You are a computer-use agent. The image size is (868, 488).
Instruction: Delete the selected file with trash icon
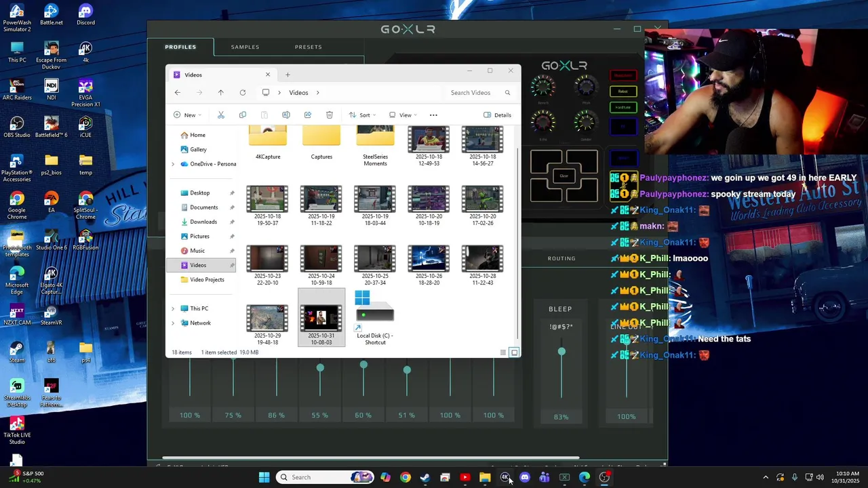[x=330, y=115]
